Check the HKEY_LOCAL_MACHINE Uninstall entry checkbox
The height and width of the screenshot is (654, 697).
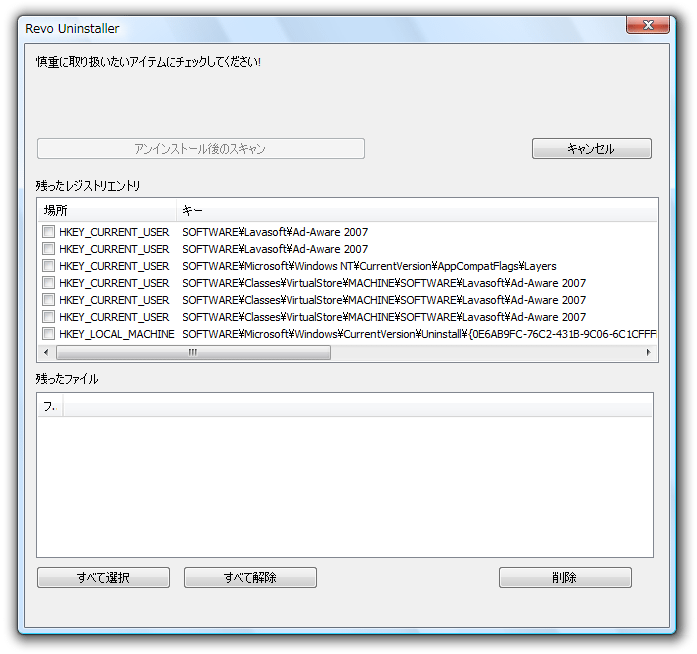point(48,333)
